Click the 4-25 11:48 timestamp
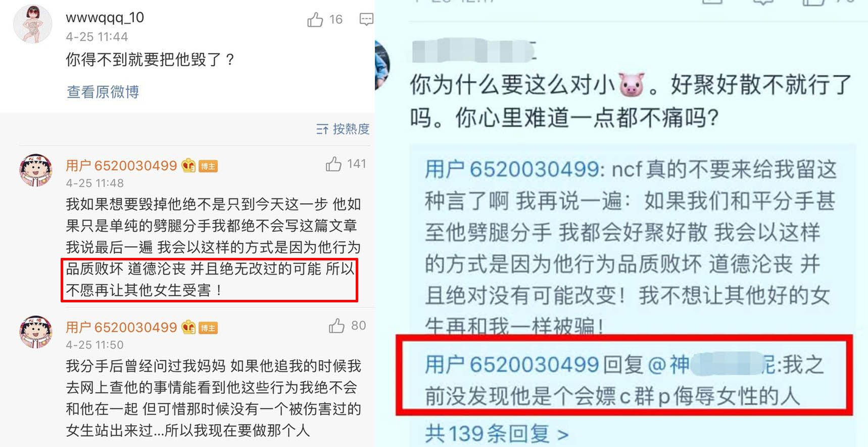 [x=95, y=183]
